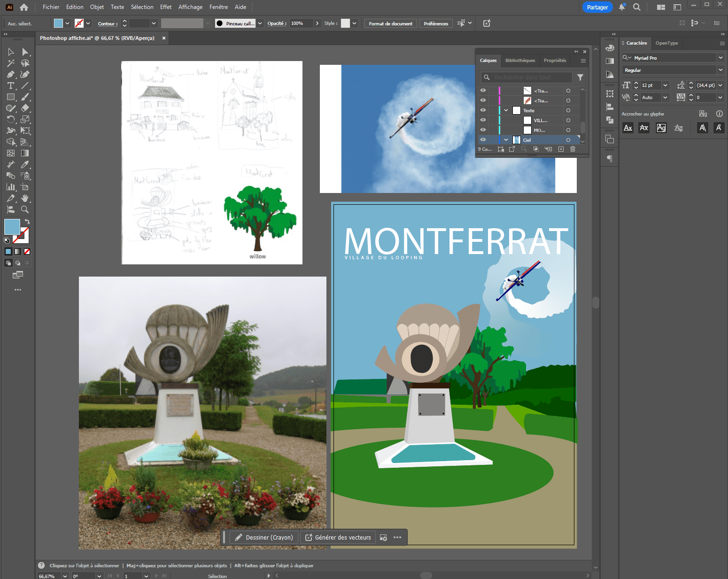Screen dimensions: 728x579
Task: Select the Type tool in the toolbar
Action: coord(10,85)
